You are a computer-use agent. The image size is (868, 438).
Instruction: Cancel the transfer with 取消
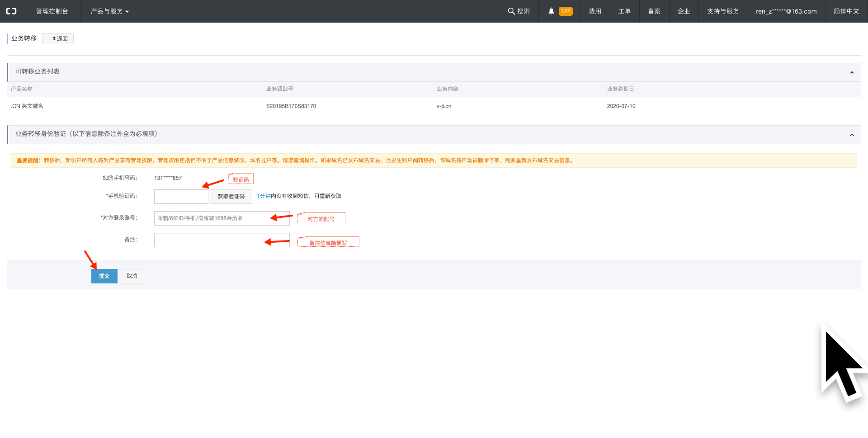coord(132,276)
